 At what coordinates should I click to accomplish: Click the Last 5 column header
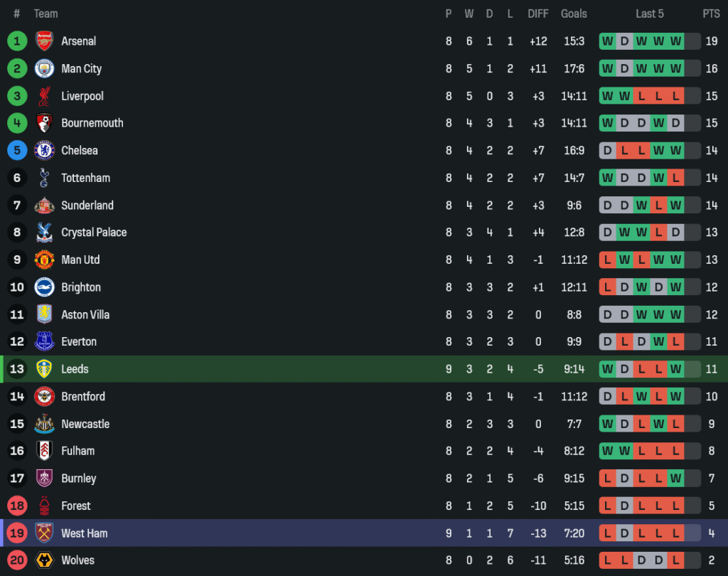(650, 14)
